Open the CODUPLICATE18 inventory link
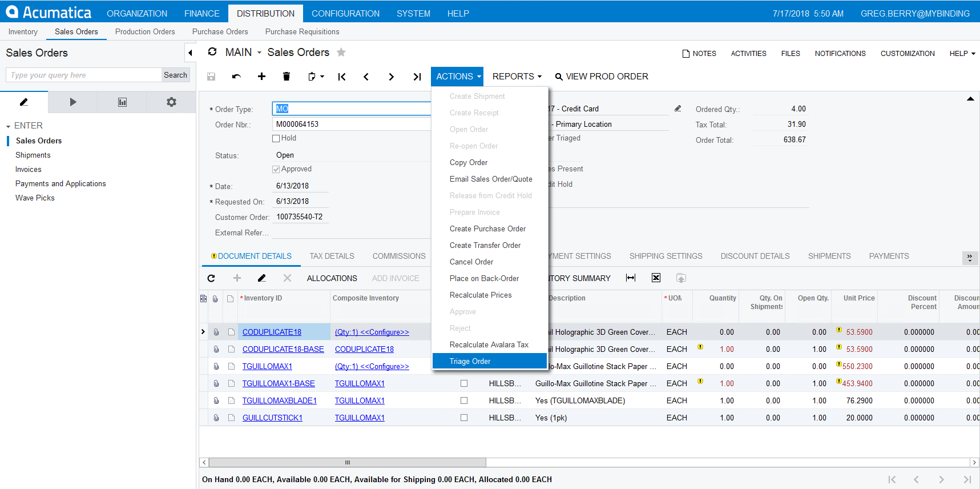The height and width of the screenshot is (489, 980). (272, 332)
